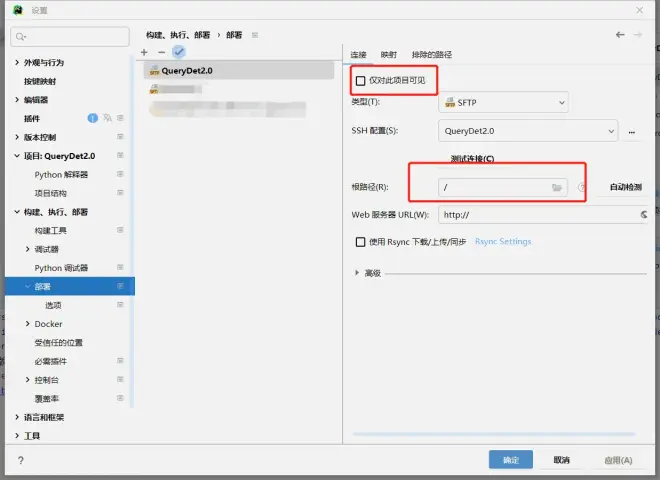Open SSH configuration ellipsis button
This screenshot has height=480, width=660.
pos(631,132)
